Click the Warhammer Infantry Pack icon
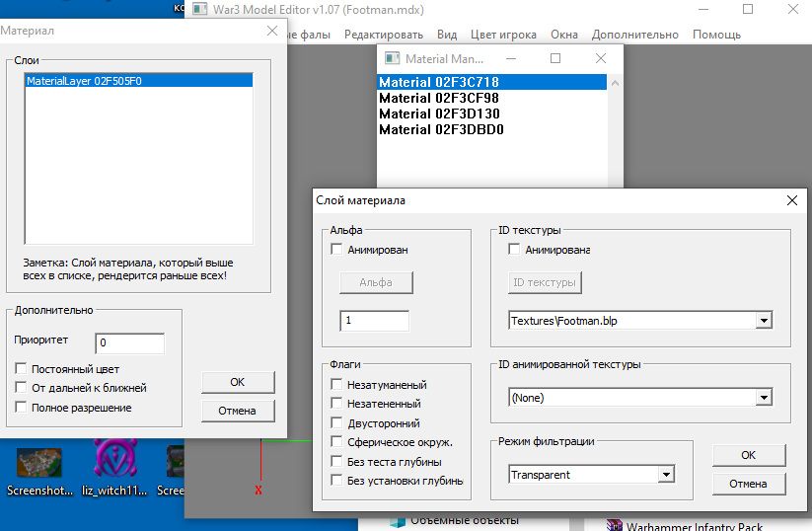The width and height of the screenshot is (812, 531). (x=614, y=525)
